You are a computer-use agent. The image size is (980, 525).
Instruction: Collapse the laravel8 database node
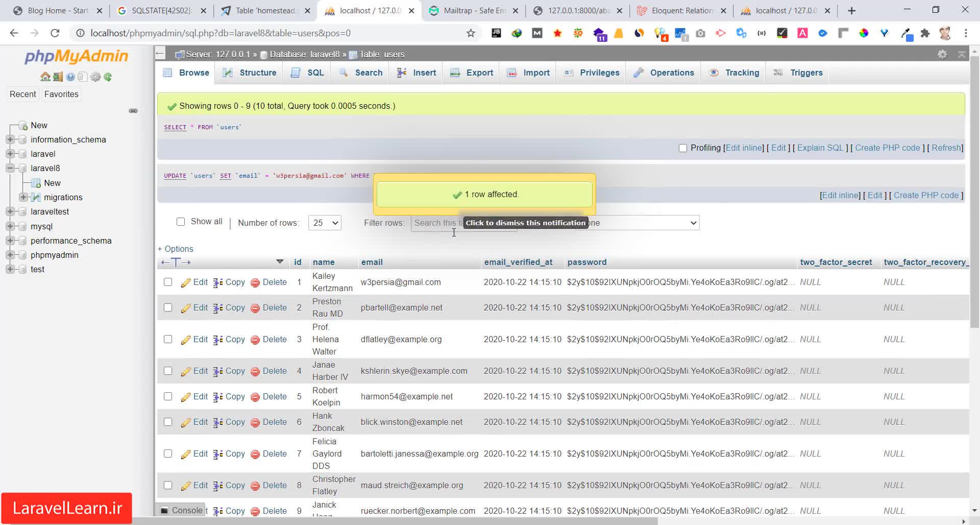10,168
